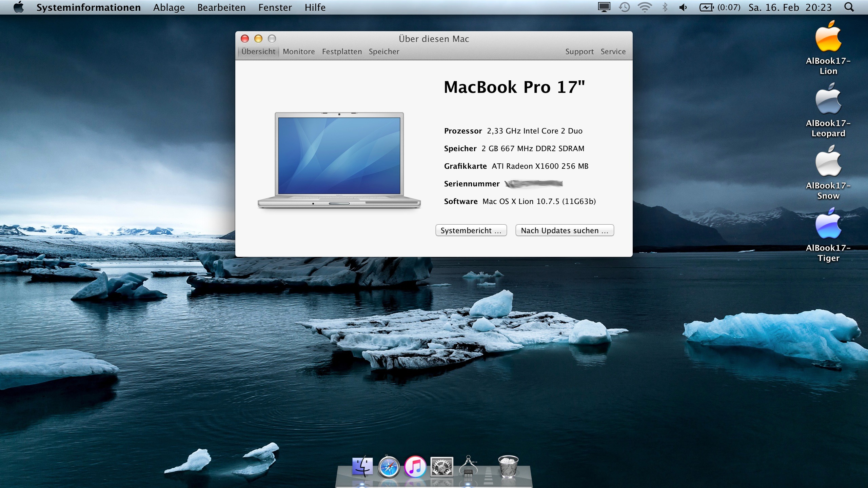Open the Systeminformationen menu
The image size is (868, 488).
[88, 7]
